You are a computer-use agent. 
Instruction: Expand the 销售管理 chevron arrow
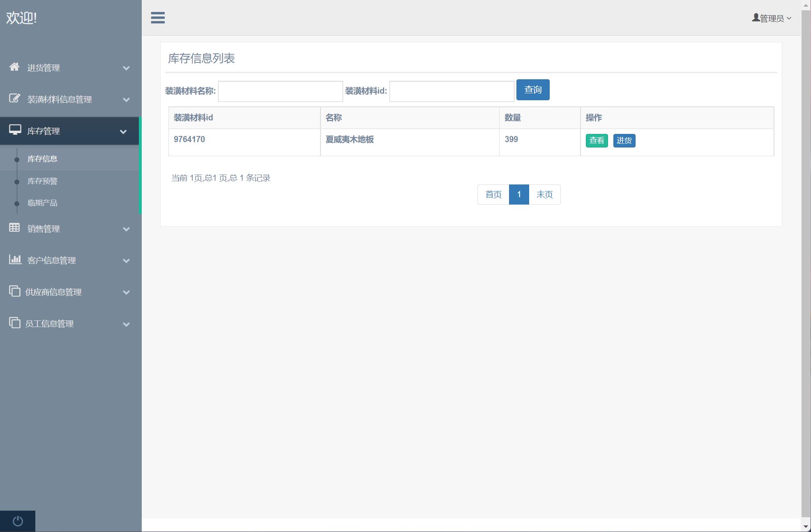click(x=127, y=229)
